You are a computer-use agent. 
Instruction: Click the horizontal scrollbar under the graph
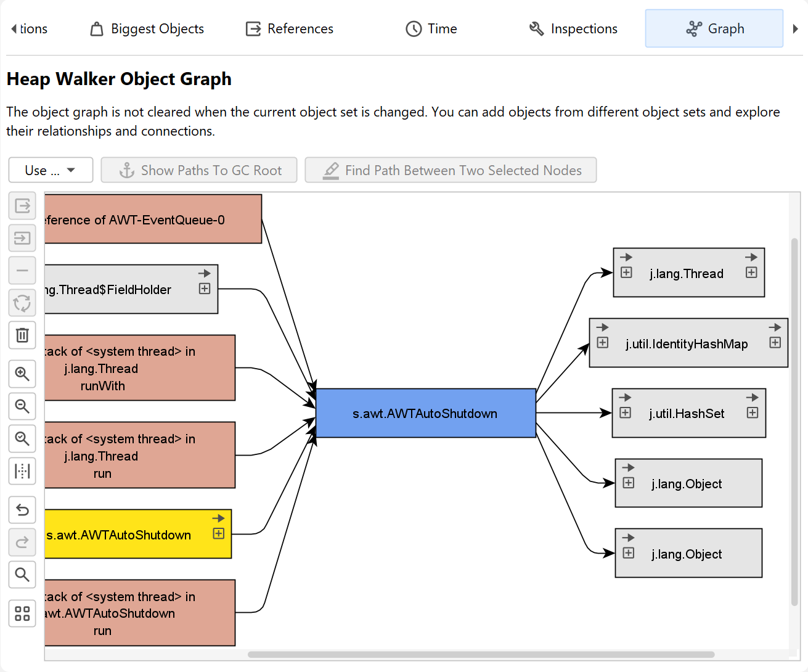pyautogui.click(x=481, y=655)
